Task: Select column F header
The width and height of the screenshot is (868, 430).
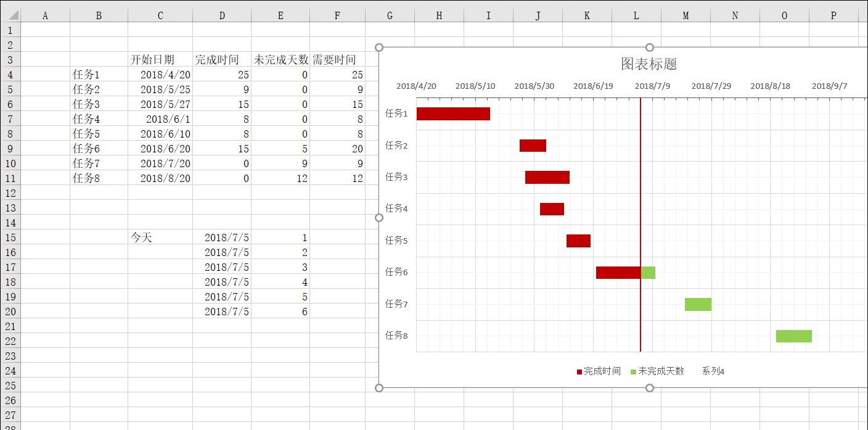Action: 337,15
